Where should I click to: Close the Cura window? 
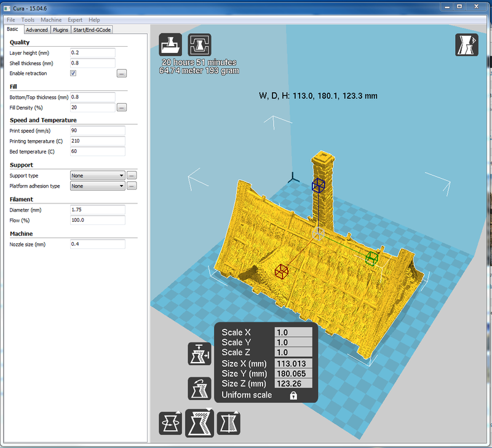click(x=476, y=7)
